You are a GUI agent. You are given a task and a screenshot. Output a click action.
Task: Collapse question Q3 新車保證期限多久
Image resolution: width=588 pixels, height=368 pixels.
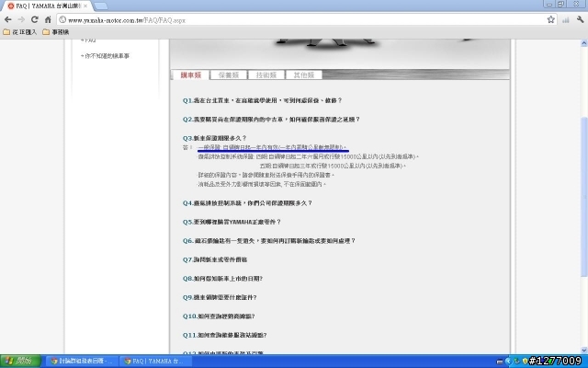[x=214, y=138]
